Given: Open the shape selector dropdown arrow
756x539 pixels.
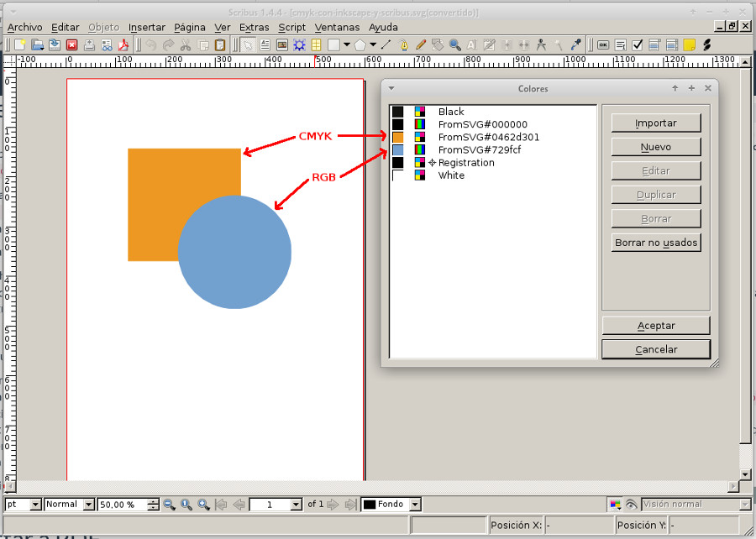Looking at the screenshot, I should [347, 44].
